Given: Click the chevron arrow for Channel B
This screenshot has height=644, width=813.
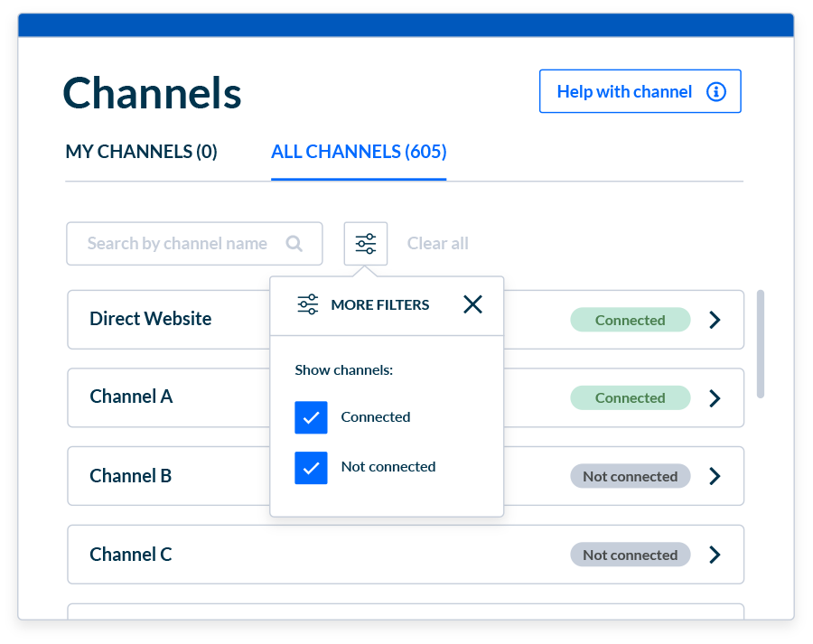Looking at the screenshot, I should click(715, 476).
